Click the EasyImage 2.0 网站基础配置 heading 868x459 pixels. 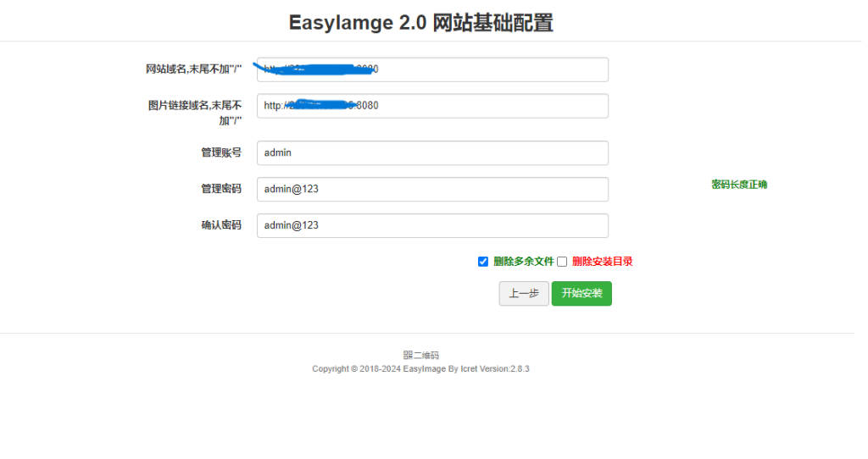(420, 23)
